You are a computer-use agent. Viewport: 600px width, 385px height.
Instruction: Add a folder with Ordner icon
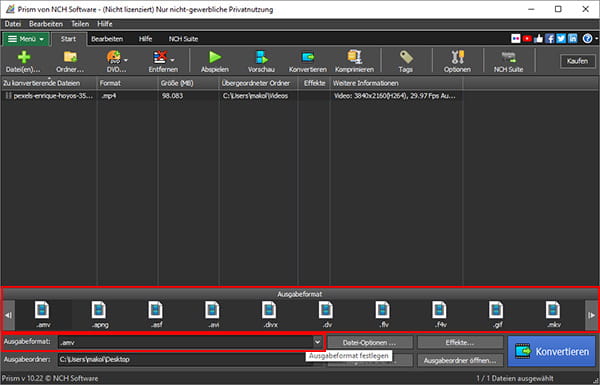70,61
